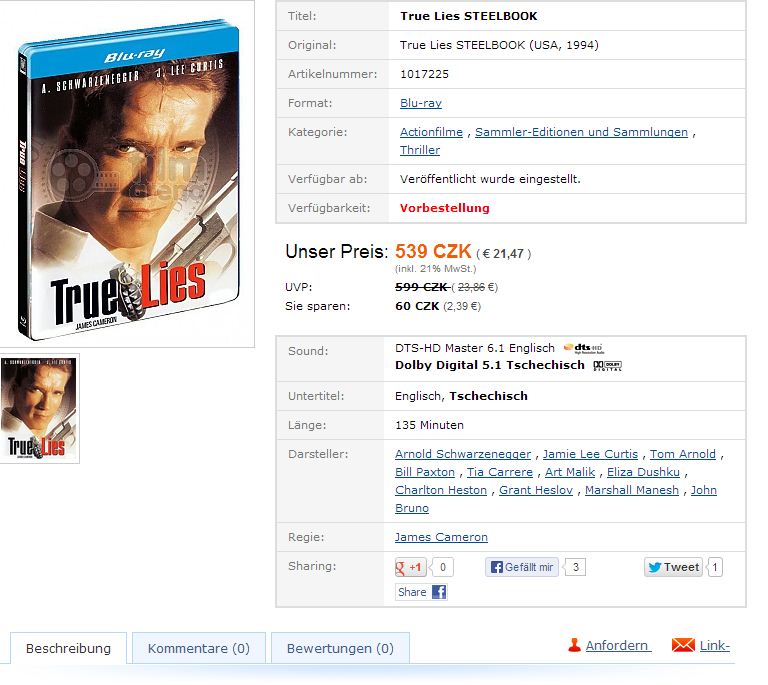This screenshot has width=768, height=685.
Task: Click the red envelope Link icon
Action: click(x=683, y=645)
